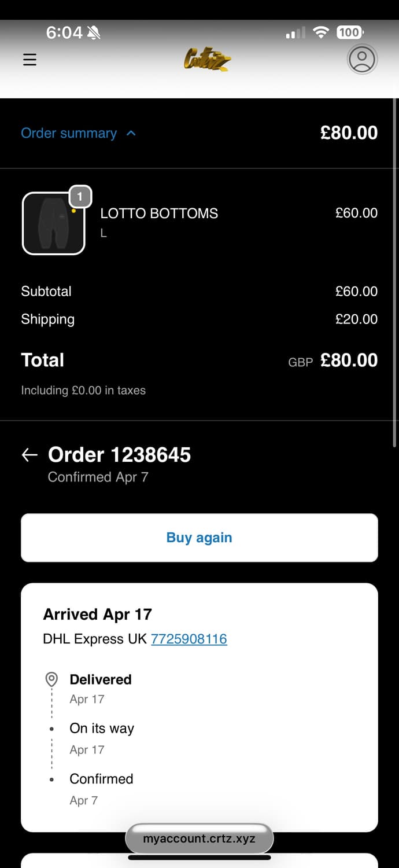Image resolution: width=399 pixels, height=868 pixels.
Task: Collapse the Order summary chevron
Action: click(131, 133)
